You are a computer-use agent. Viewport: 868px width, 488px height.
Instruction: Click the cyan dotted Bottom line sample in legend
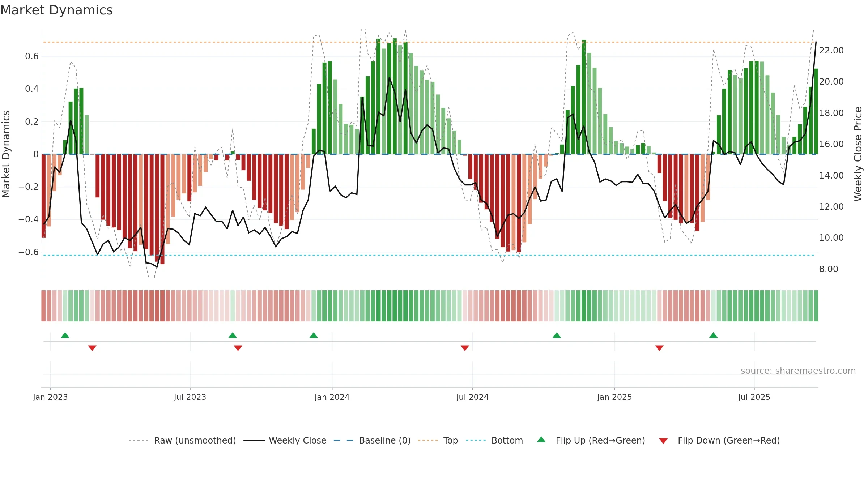[476, 440]
